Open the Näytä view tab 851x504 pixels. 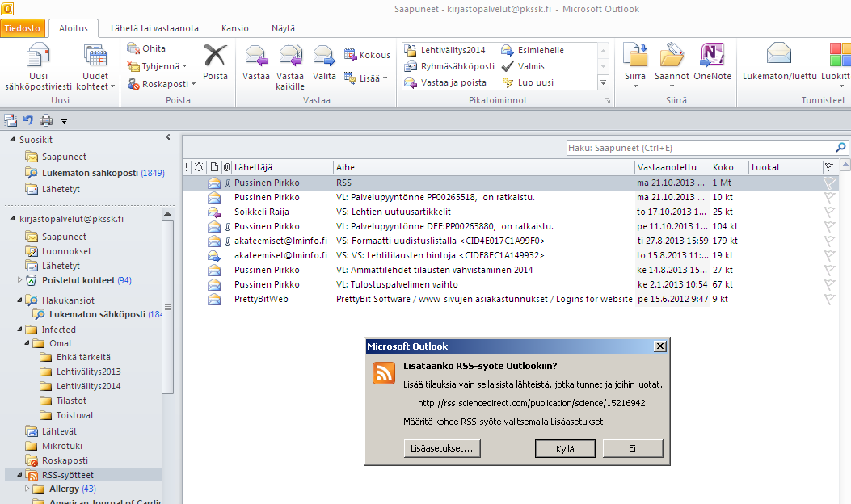284,28
